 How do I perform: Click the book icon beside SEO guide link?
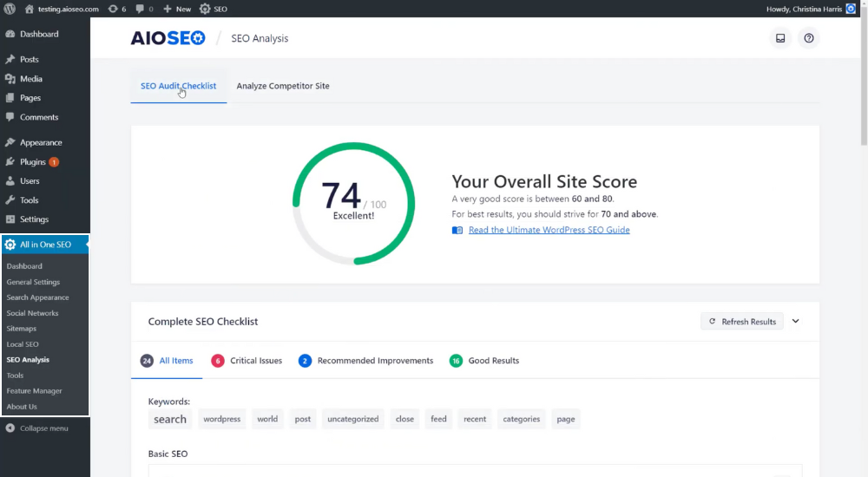[457, 230]
